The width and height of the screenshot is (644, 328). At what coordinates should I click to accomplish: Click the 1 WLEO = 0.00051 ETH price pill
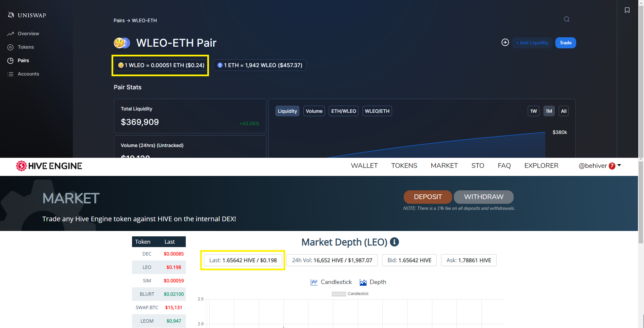(161, 65)
